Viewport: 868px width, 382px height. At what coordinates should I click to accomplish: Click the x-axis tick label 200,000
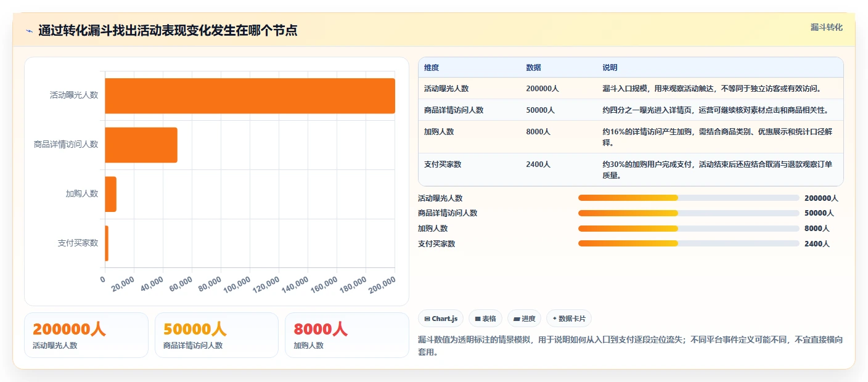[382, 286]
